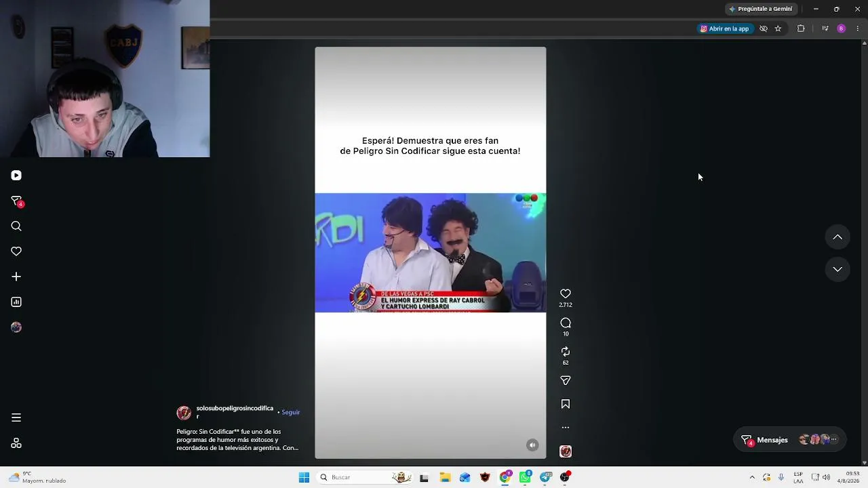Like the reel with the heart icon
Viewport: 868px width, 488px height.
click(x=566, y=293)
